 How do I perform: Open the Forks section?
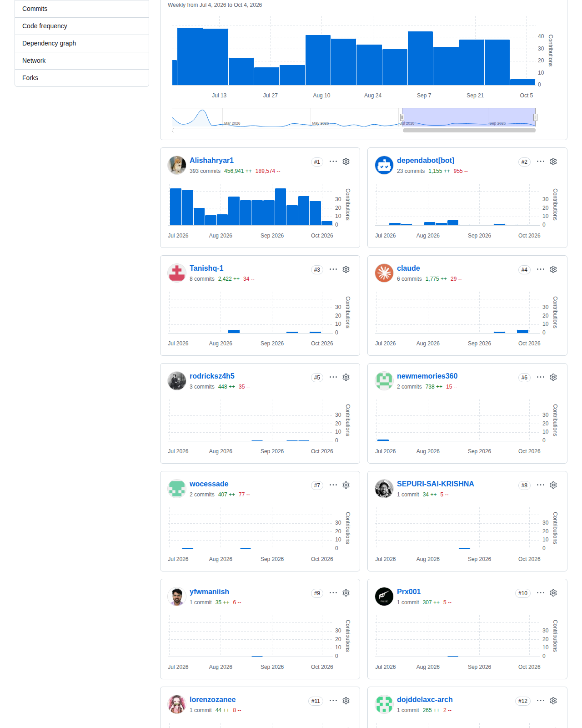pyautogui.click(x=82, y=78)
